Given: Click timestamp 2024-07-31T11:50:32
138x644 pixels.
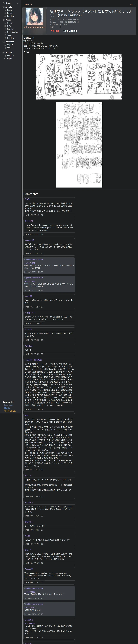Looking at the screenshot, I should click(34, 215).
